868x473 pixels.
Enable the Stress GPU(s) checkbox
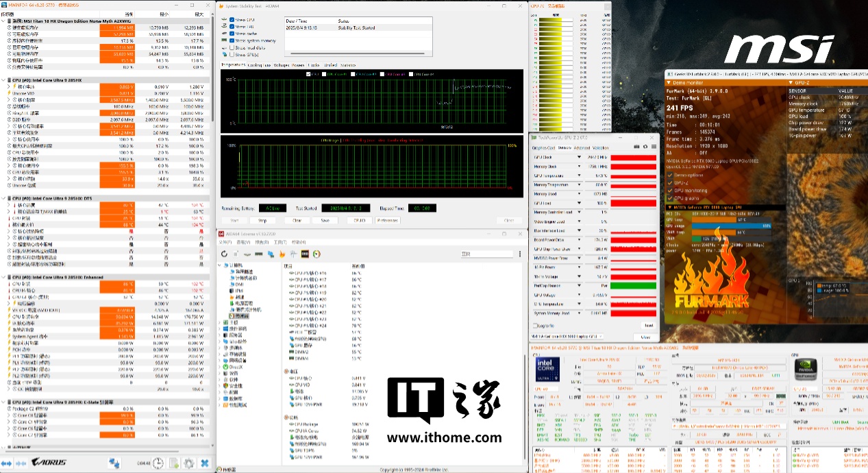(x=232, y=54)
